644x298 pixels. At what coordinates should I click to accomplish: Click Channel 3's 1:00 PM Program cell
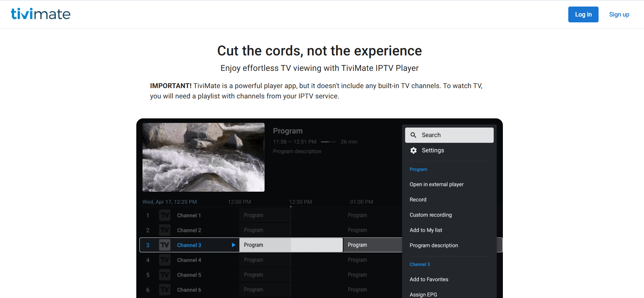pos(372,245)
